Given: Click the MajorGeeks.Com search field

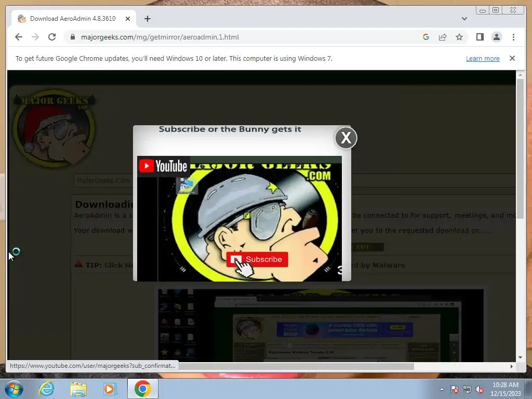Looking at the screenshot, I should (103, 181).
